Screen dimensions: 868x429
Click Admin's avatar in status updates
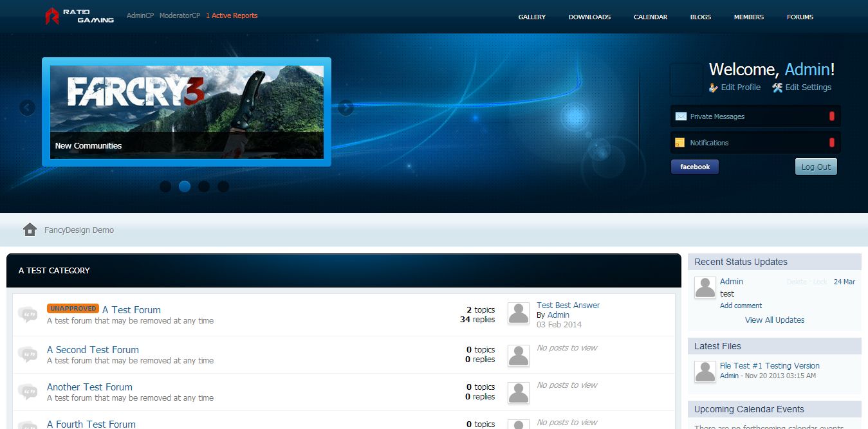pos(705,288)
